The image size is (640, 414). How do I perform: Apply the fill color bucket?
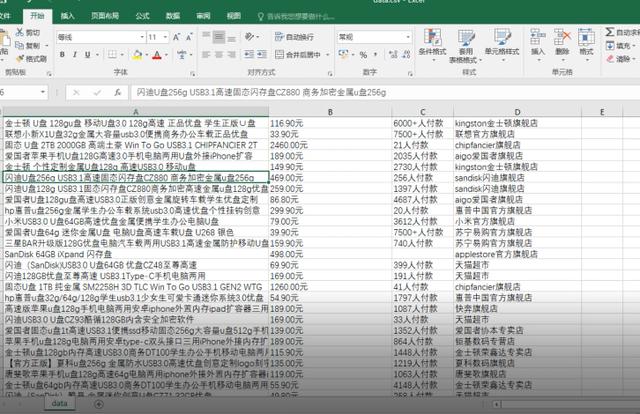point(137,55)
